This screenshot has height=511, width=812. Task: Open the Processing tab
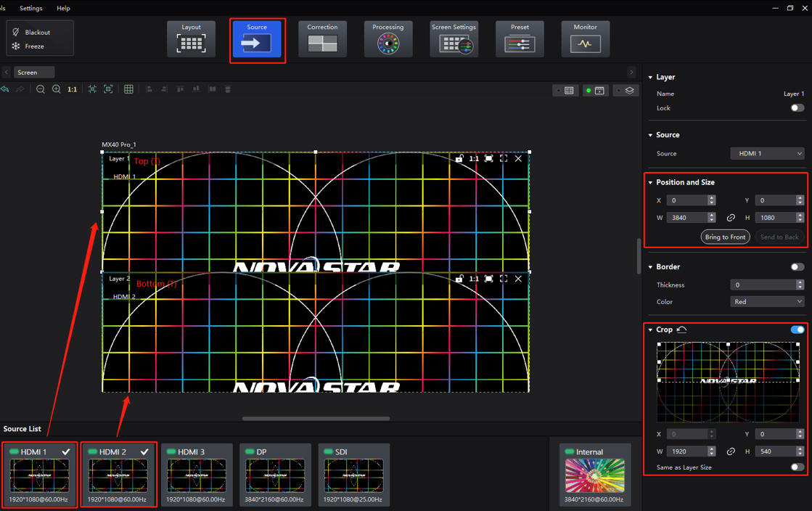(388, 39)
